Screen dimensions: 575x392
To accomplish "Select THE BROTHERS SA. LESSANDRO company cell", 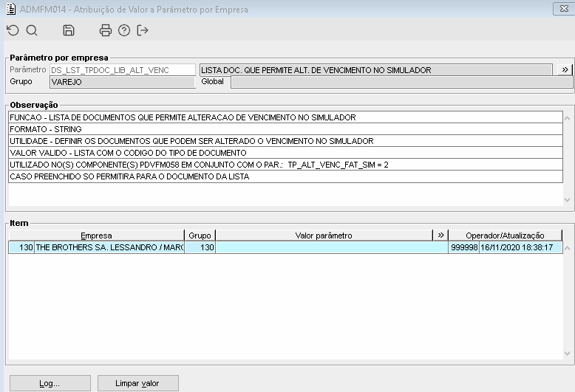I will click(109, 247).
